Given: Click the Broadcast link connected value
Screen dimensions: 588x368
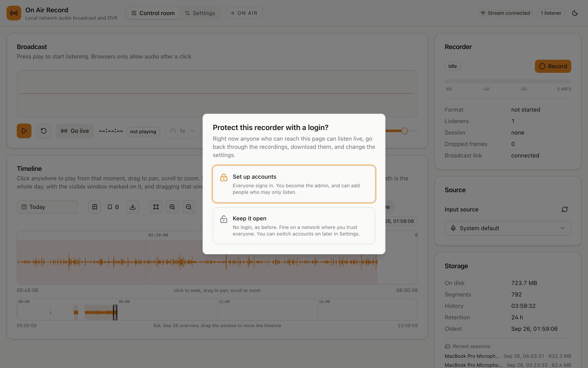Looking at the screenshot, I should [525, 156].
